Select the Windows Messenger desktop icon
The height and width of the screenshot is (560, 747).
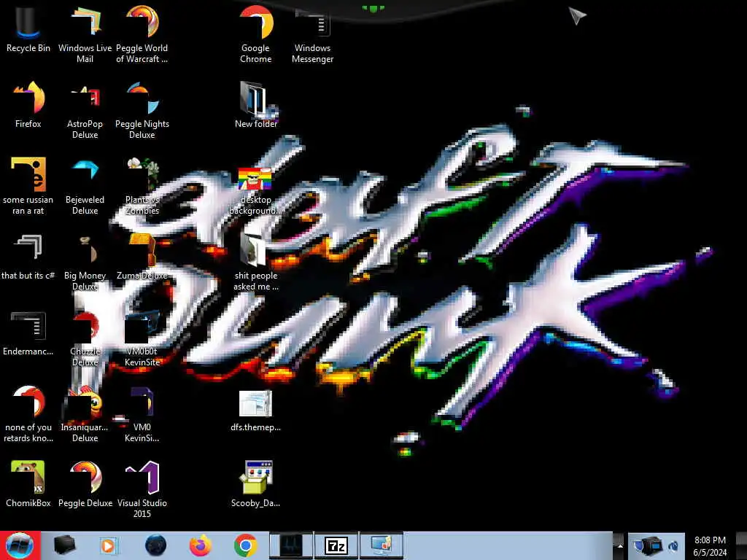coord(312,36)
